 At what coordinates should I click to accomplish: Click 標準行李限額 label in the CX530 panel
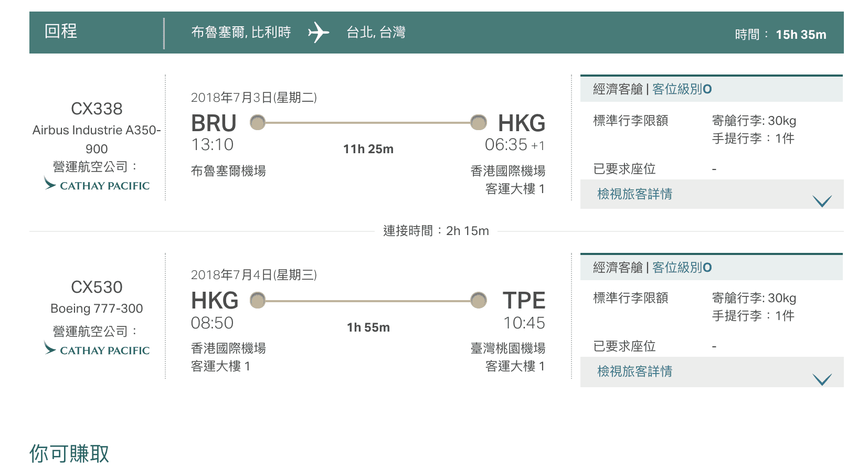(x=631, y=298)
